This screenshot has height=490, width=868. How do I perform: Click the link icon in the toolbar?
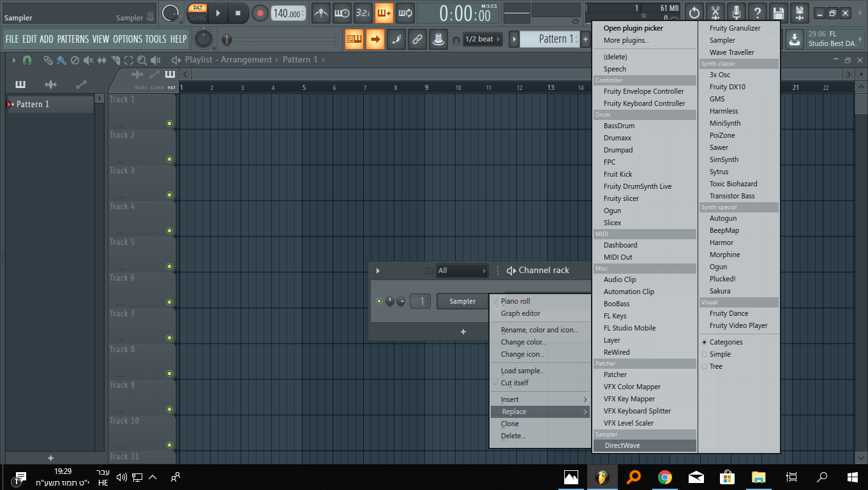pos(417,39)
